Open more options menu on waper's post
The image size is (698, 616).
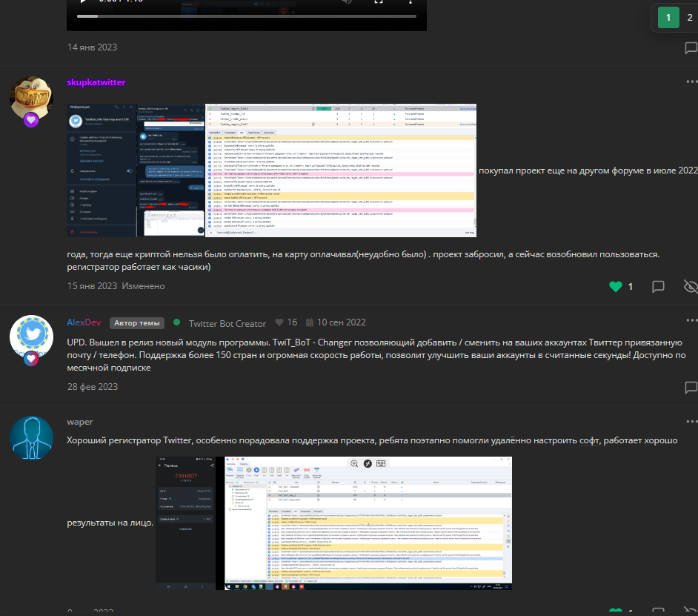tap(691, 421)
